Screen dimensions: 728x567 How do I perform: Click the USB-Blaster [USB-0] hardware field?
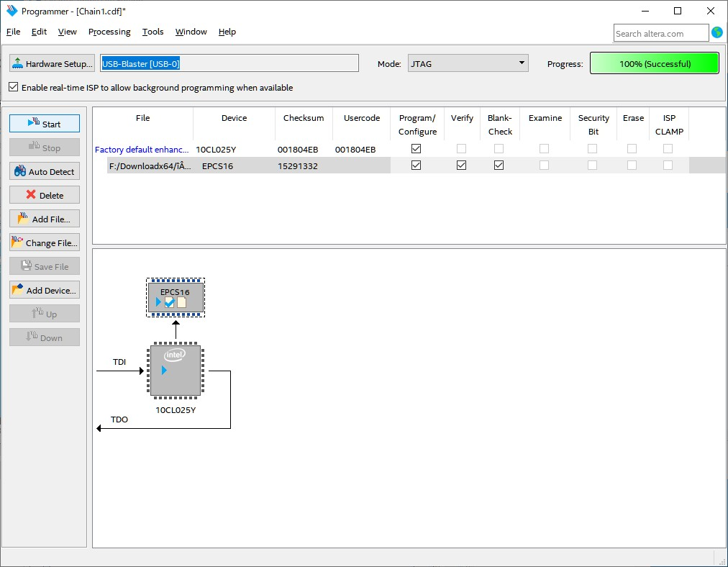pos(229,63)
